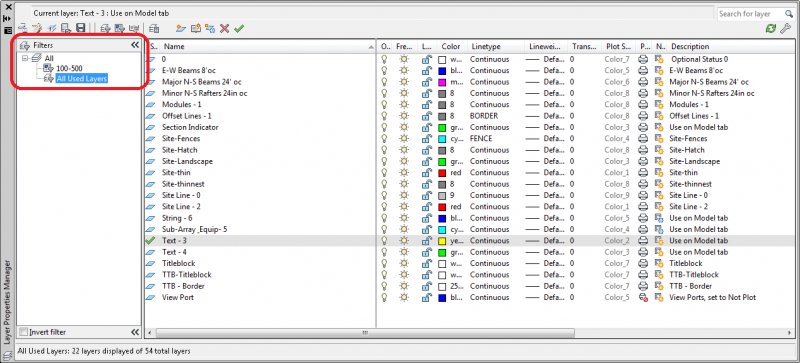The height and width of the screenshot is (363, 800).
Task: Sort by the Linetype column header
Action: click(486, 46)
